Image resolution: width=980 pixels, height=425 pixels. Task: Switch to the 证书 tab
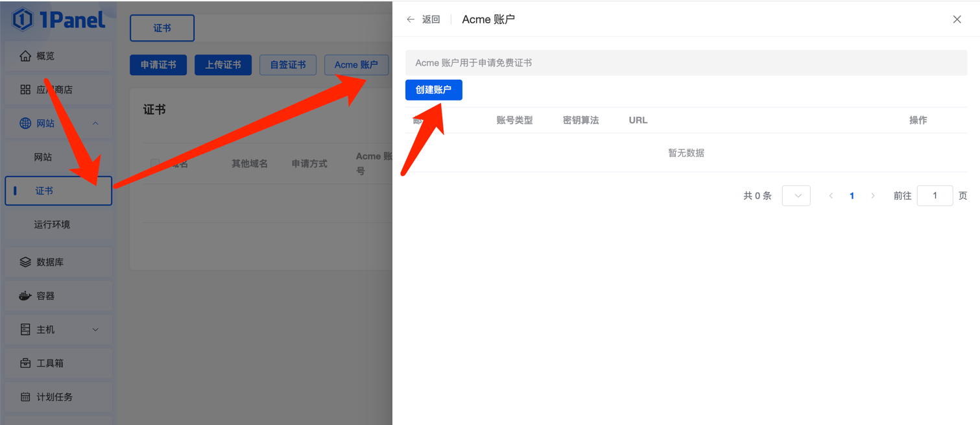162,28
